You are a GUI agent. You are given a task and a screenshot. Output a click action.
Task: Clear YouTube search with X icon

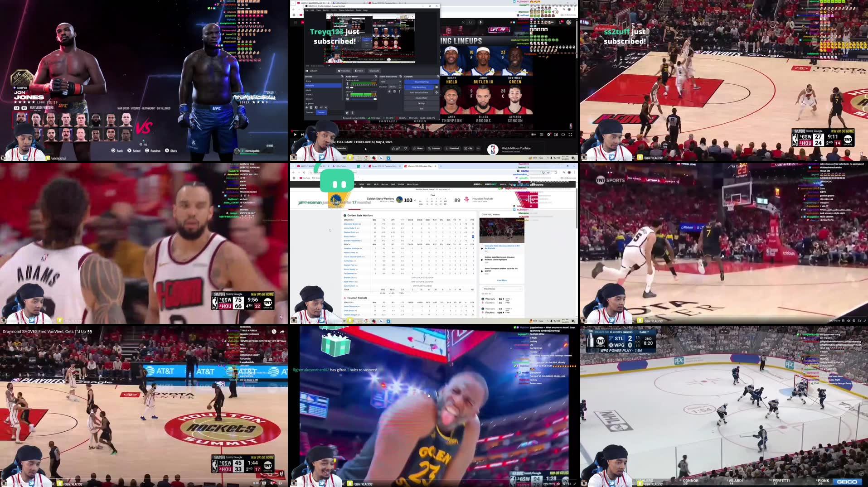[463, 22]
